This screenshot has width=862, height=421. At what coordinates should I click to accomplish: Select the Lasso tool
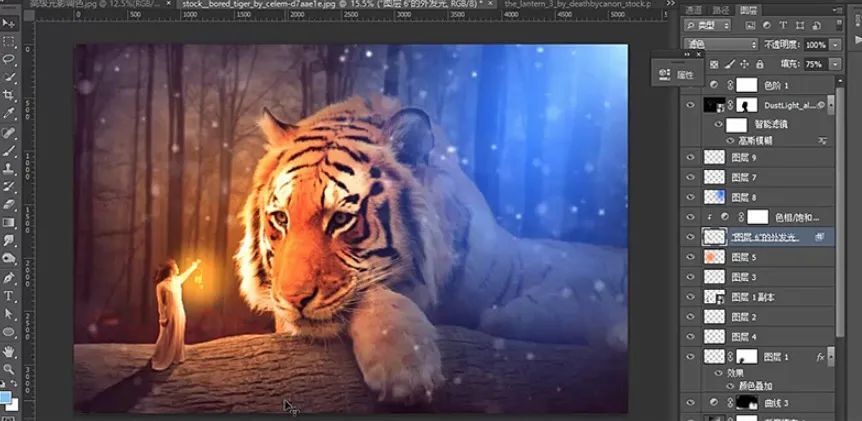pyautogui.click(x=9, y=58)
